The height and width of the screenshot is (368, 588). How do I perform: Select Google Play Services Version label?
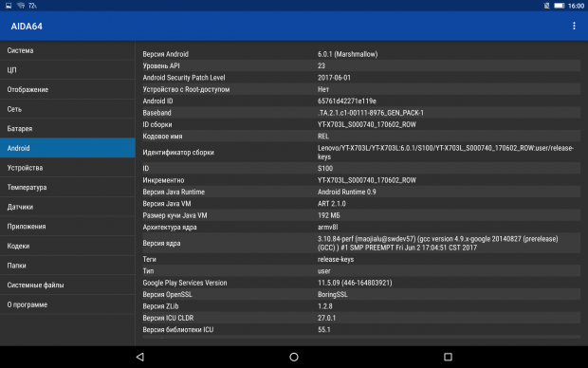pyautogui.click(x=185, y=283)
